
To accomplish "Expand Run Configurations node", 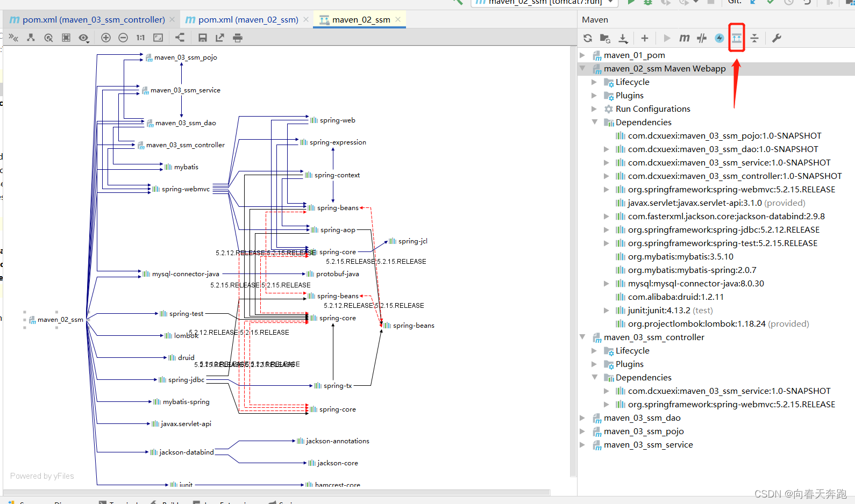I will (594, 109).
